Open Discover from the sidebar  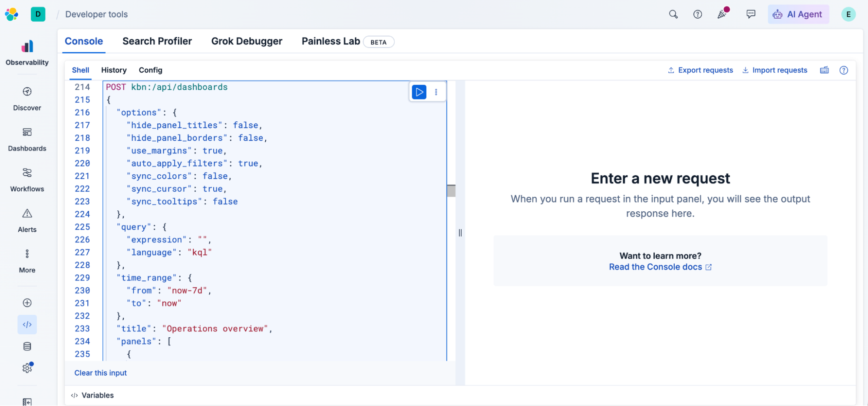[27, 99]
